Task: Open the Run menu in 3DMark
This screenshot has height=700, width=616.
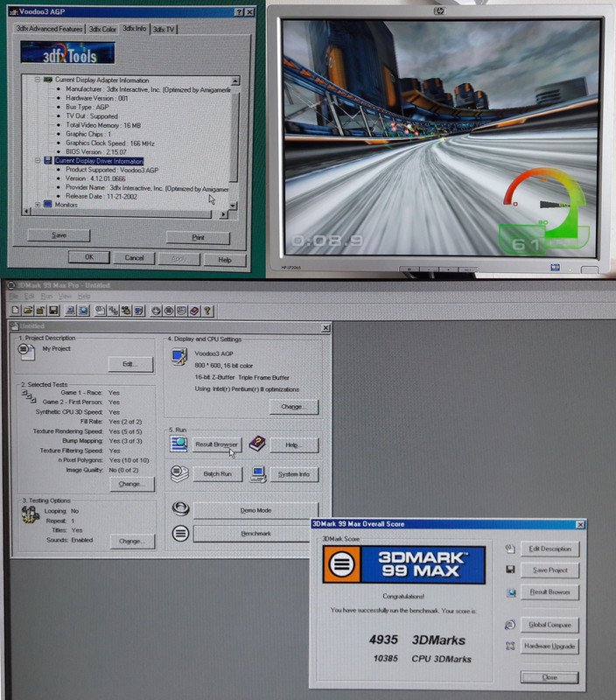Action: [x=46, y=296]
